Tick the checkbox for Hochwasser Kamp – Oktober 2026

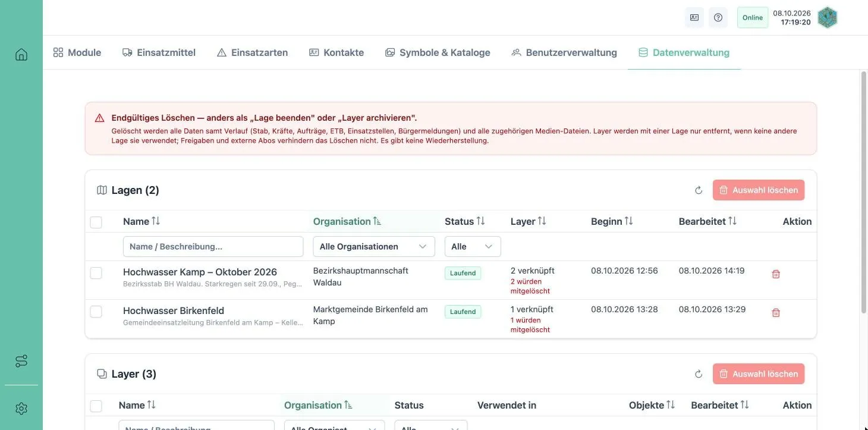click(x=96, y=273)
